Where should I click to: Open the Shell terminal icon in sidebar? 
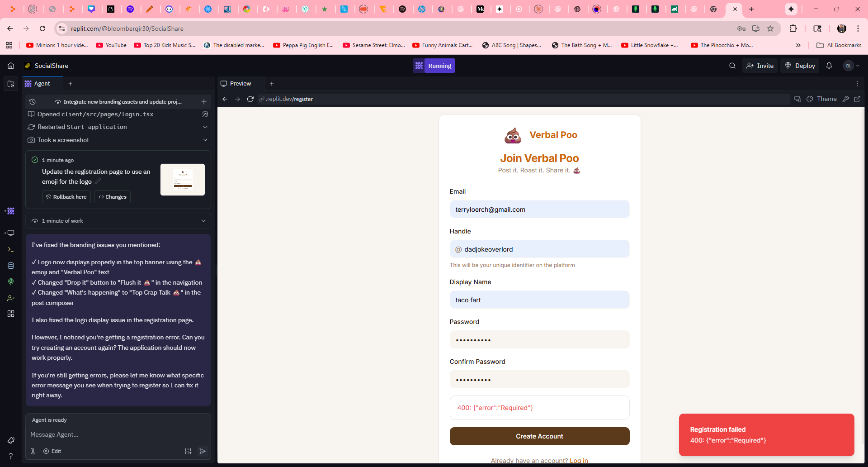click(x=11, y=249)
